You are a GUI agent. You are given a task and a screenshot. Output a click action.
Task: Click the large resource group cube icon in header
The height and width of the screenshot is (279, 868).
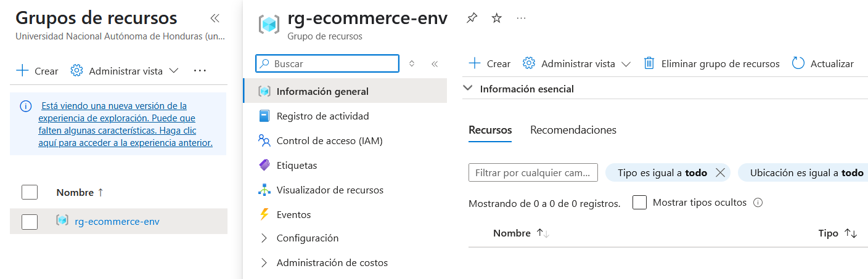point(269,25)
